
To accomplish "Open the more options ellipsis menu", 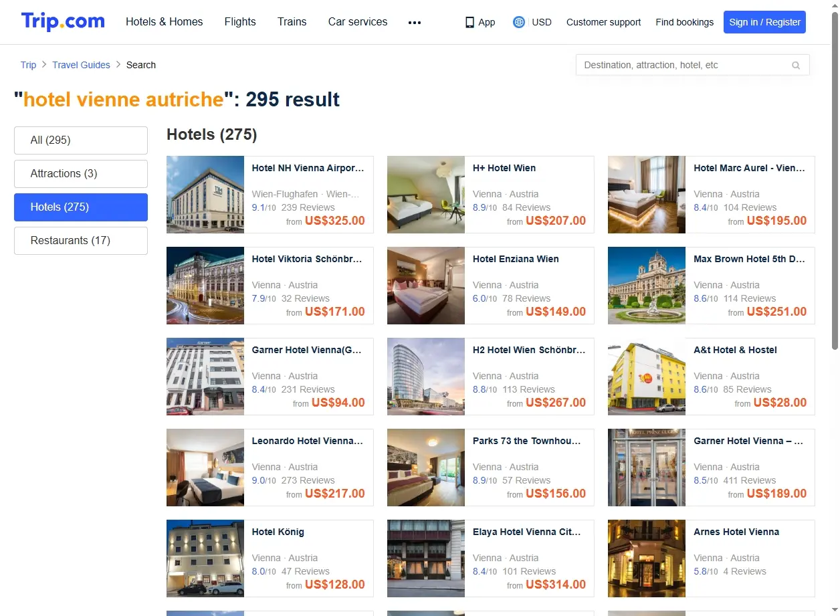I will [x=415, y=22].
